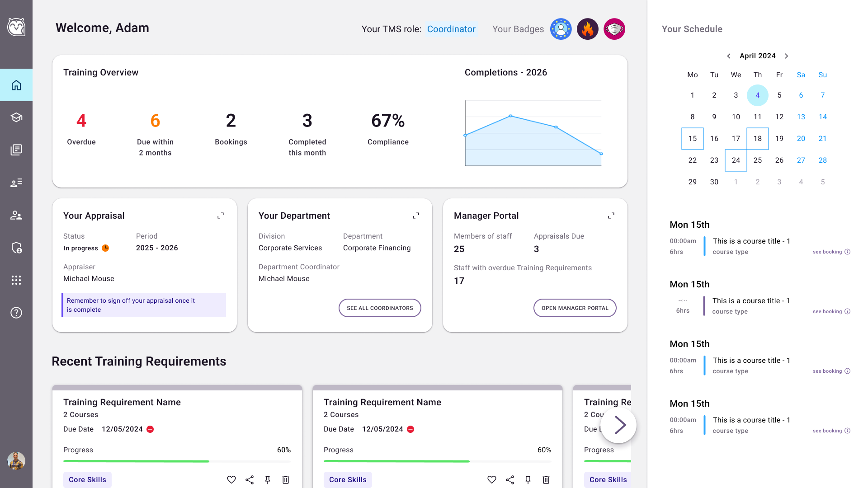Open the graduation cap courses sidebar icon
Image resolution: width=868 pixels, height=488 pixels.
pos(16,117)
